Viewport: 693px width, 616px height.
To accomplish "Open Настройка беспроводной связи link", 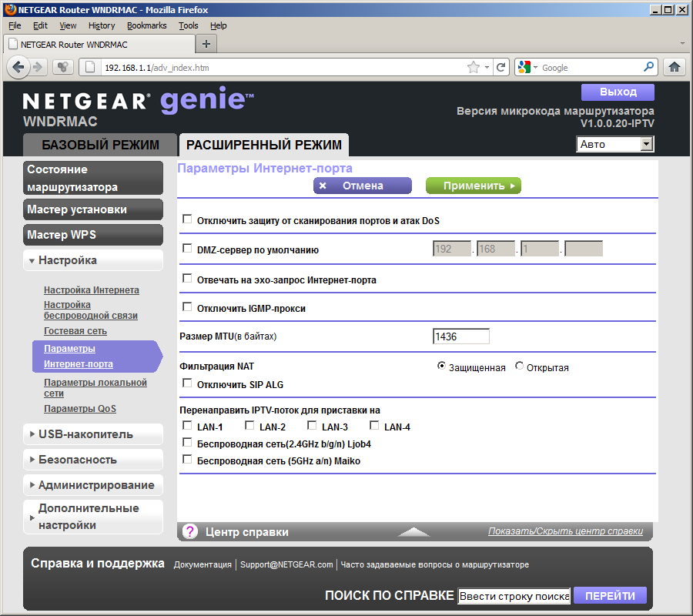I will point(91,310).
